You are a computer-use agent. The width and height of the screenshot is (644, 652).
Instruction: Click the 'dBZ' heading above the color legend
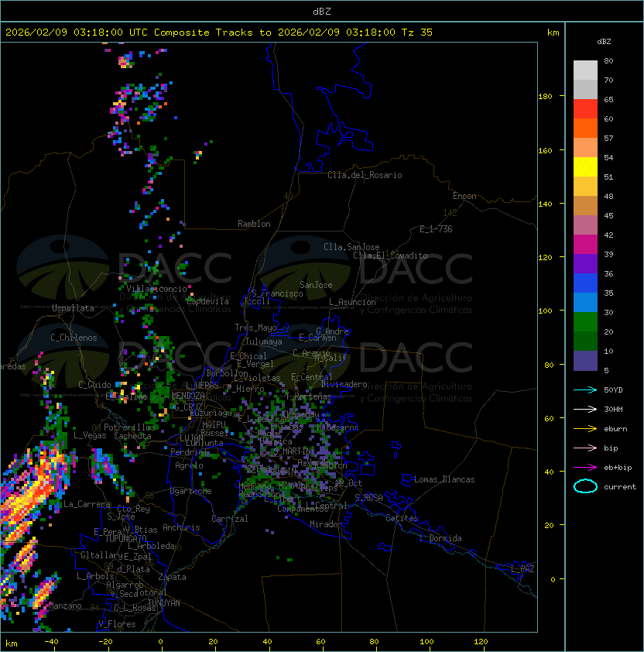click(x=604, y=42)
